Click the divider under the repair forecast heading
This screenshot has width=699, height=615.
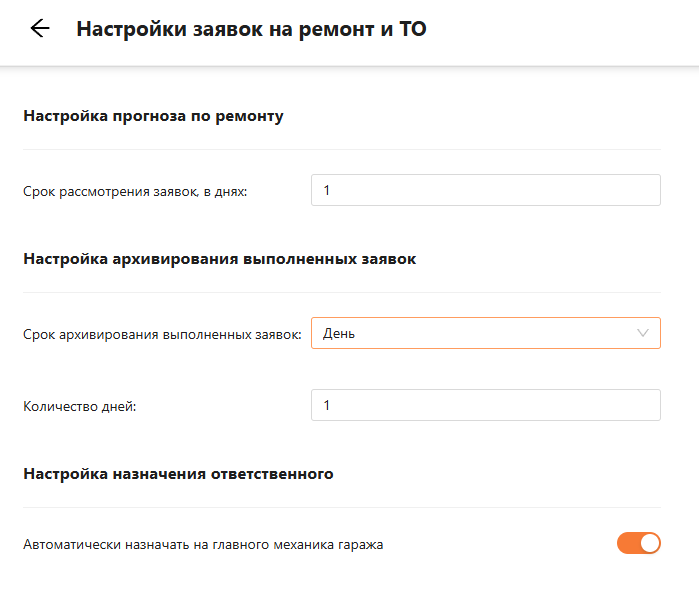(x=341, y=150)
